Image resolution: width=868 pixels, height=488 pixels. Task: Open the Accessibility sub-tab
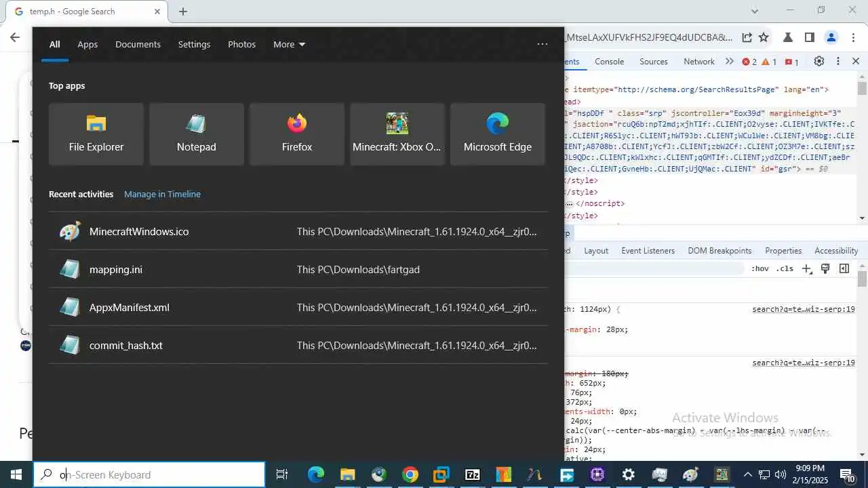[836, 251]
